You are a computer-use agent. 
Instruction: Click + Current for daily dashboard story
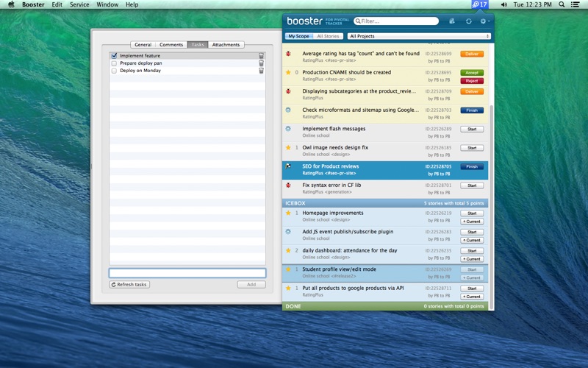coord(472,259)
